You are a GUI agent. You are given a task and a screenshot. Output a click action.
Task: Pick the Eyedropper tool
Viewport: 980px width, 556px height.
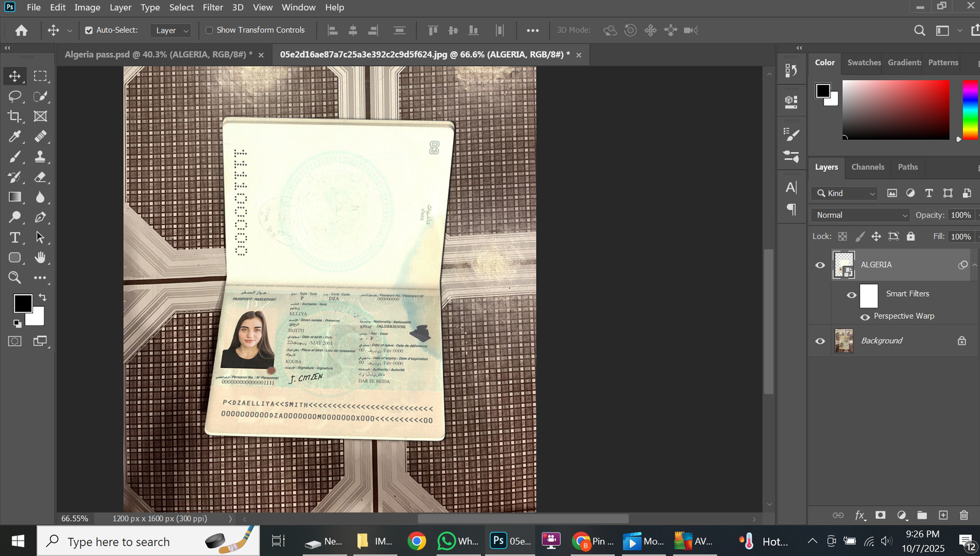tap(15, 137)
